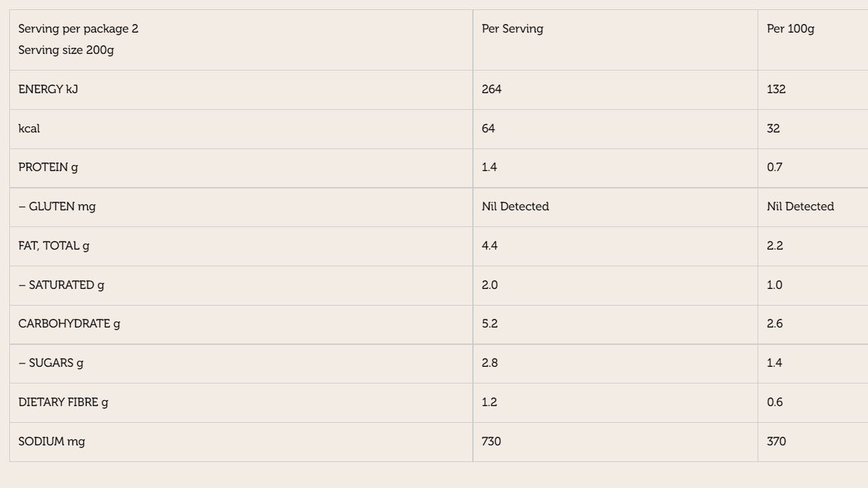Click the "DIETARY FIBRE g" row label
This screenshot has width=868, height=488.
(63, 402)
